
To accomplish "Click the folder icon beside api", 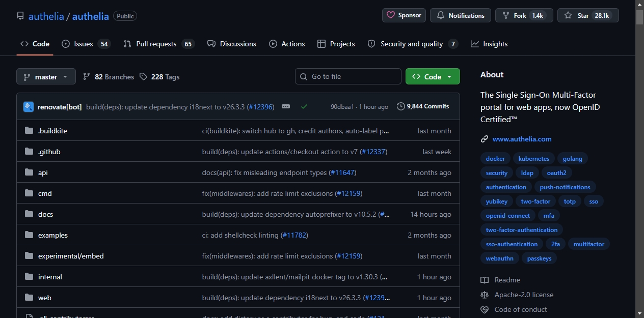I will tap(29, 172).
